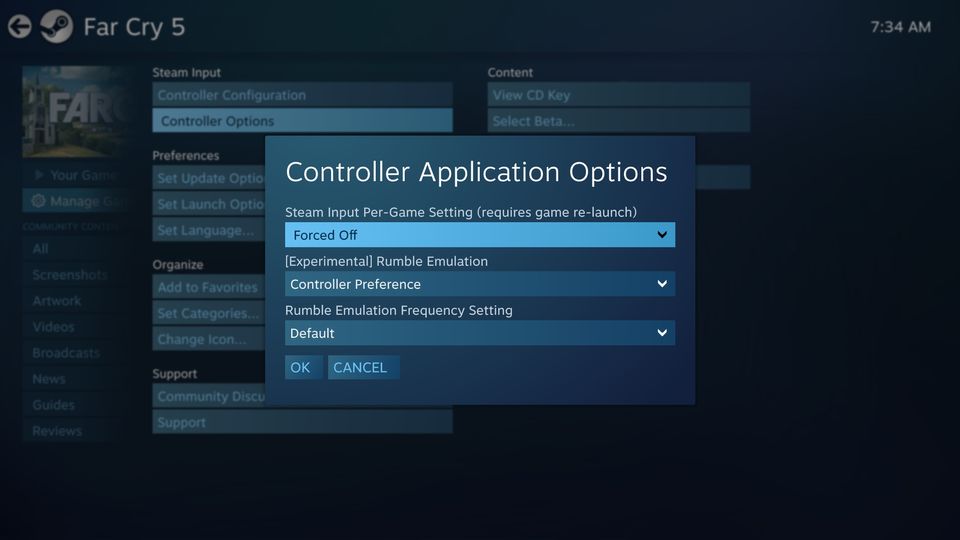
Task: Go to Artwork in the sidebar
Action: point(57,301)
